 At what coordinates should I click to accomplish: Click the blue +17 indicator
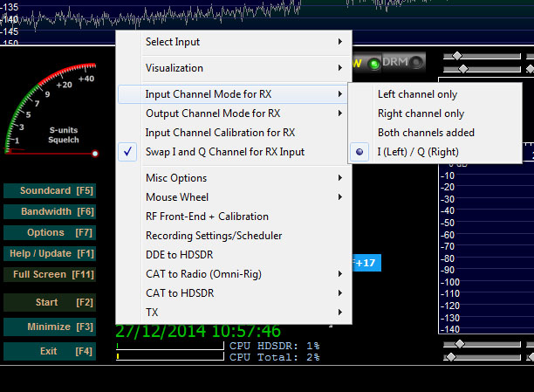click(366, 263)
